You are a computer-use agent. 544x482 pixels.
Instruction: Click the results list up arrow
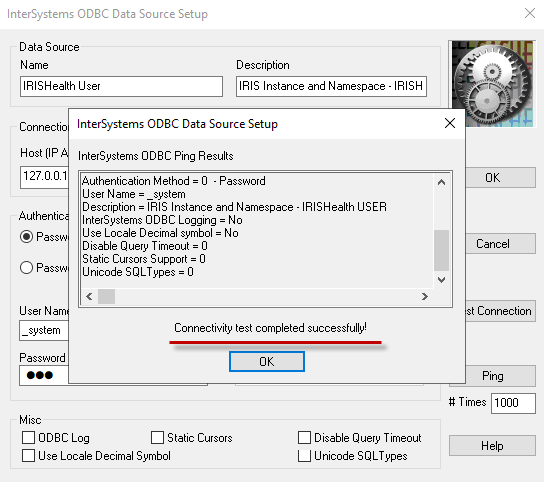(x=441, y=182)
